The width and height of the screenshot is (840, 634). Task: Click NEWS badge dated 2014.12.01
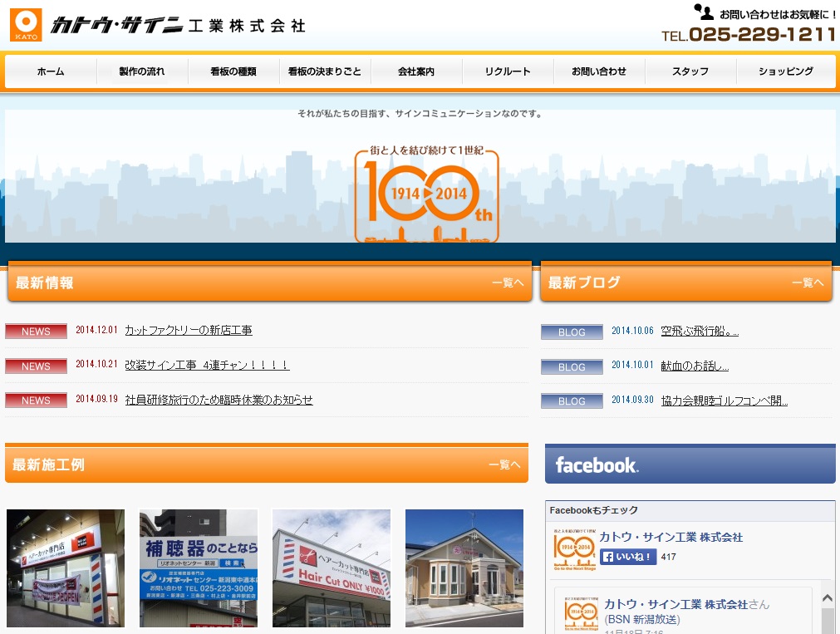click(36, 332)
